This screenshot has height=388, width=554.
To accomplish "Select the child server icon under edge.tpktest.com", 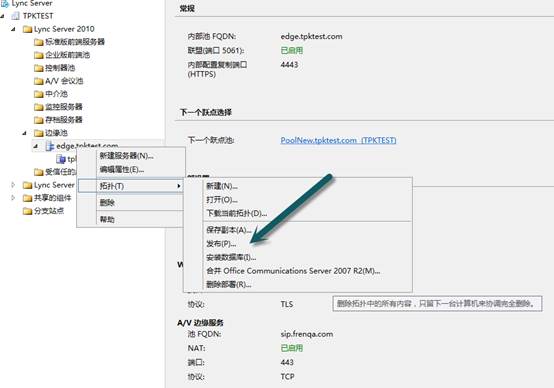I will pos(61,159).
